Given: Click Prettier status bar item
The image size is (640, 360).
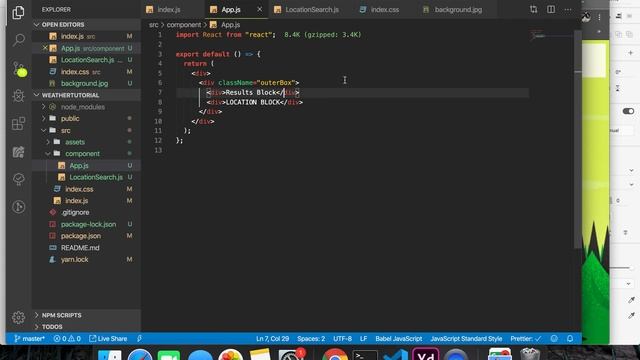Looking at the screenshot, I should click(x=526, y=339).
